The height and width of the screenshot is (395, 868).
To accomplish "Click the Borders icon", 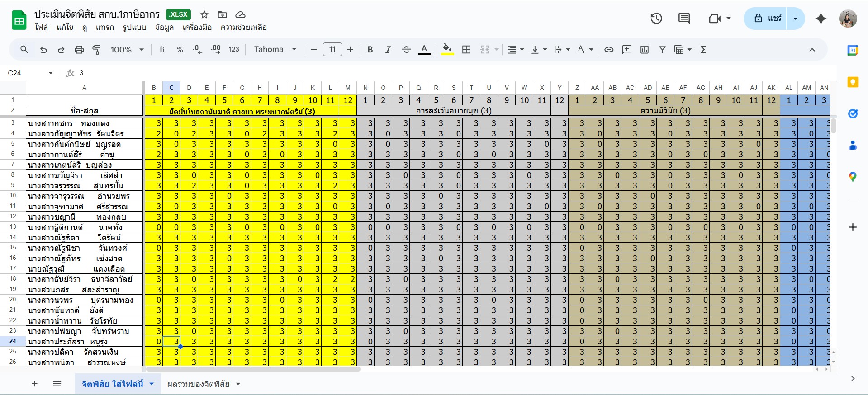I will 466,50.
